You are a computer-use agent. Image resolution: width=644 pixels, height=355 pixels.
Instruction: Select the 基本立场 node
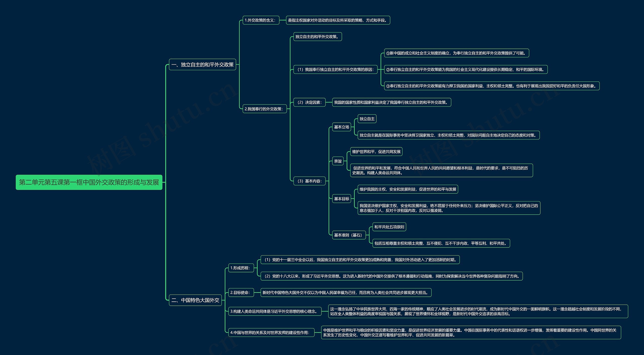pyautogui.click(x=341, y=127)
